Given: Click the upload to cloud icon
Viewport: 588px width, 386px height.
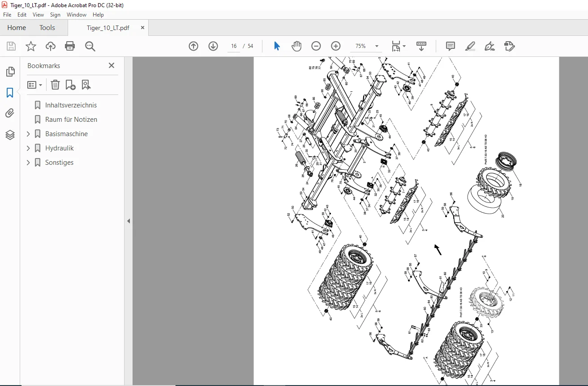Looking at the screenshot, I should (x=51, y=46).
